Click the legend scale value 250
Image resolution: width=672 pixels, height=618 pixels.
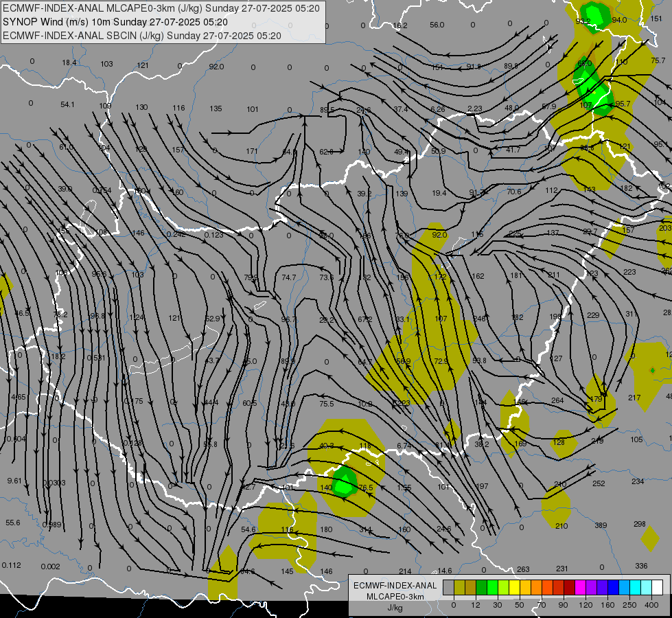(x=629, y=605)
